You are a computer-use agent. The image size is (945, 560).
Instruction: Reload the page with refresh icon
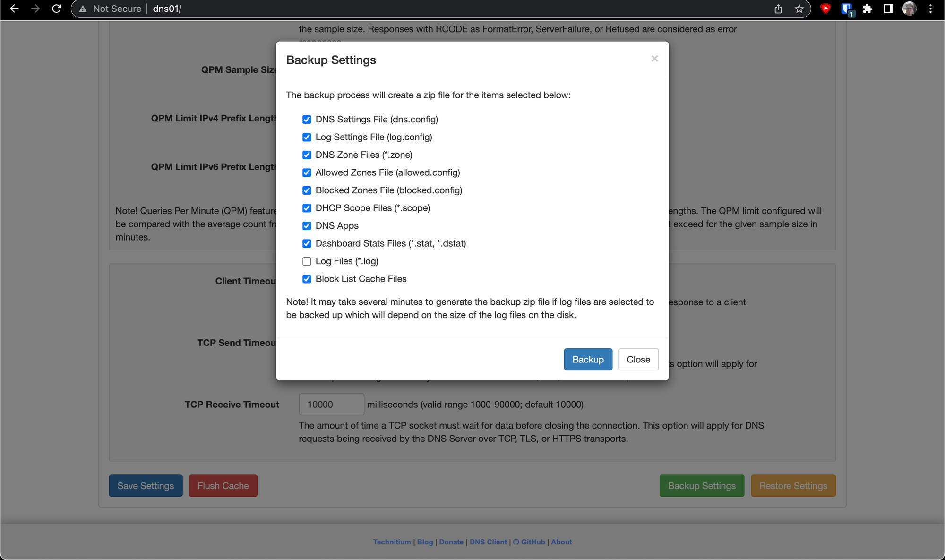point(56,9)
